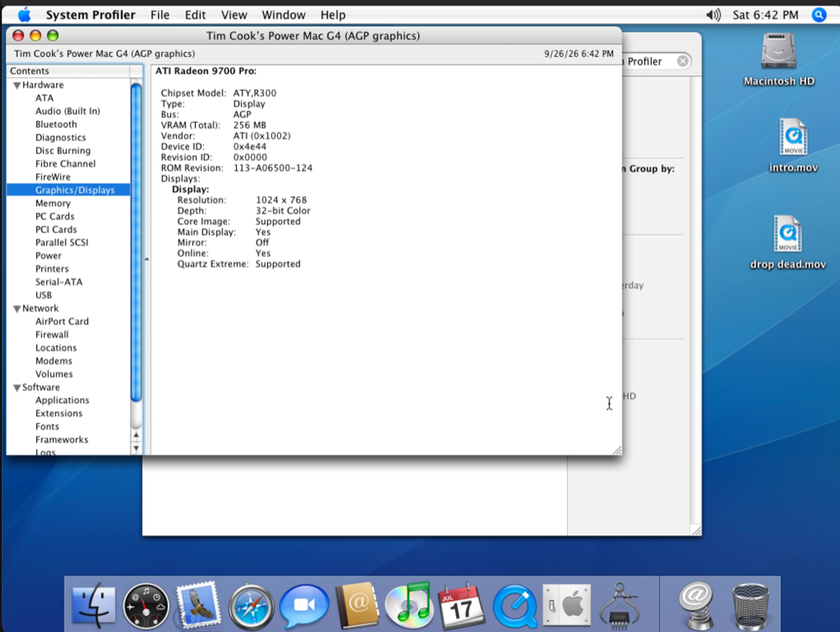
Task: Open Finder from the Dock
Action: 94,605
